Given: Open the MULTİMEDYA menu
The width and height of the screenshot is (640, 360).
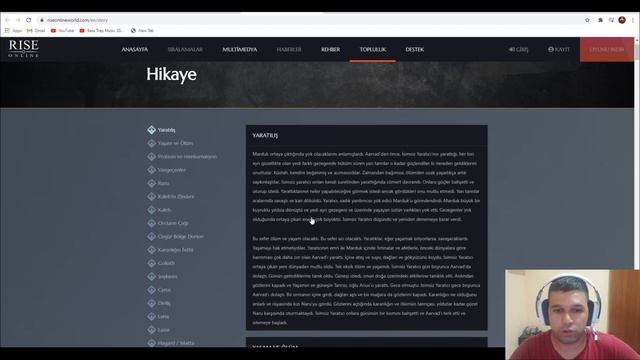Looking at the screenshot, I should point(240,49).
